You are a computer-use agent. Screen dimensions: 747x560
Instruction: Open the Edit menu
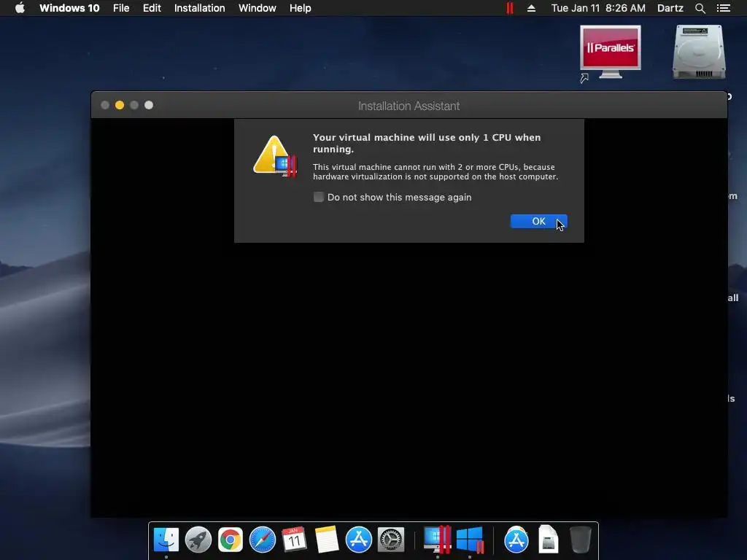[x=152, y=8]
